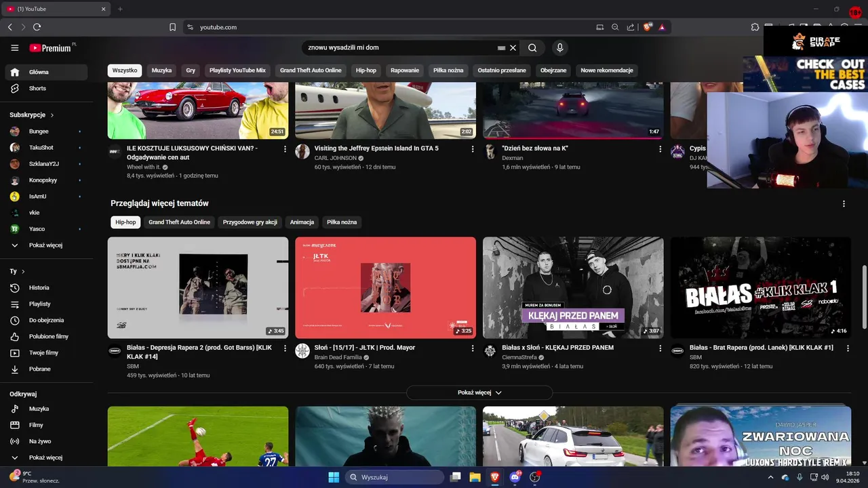Open the browser extensions puzzle icon
The image size is (868, 488).
tap(755, 27)
